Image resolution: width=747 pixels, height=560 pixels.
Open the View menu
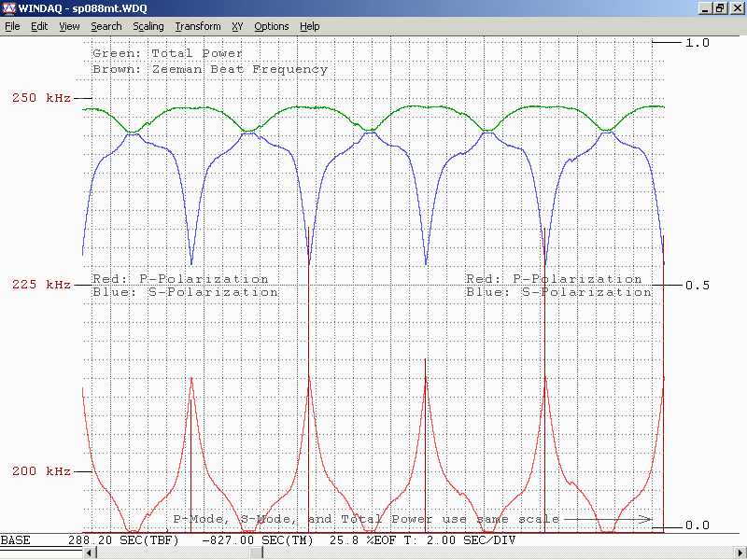click(x=69, y=26)
